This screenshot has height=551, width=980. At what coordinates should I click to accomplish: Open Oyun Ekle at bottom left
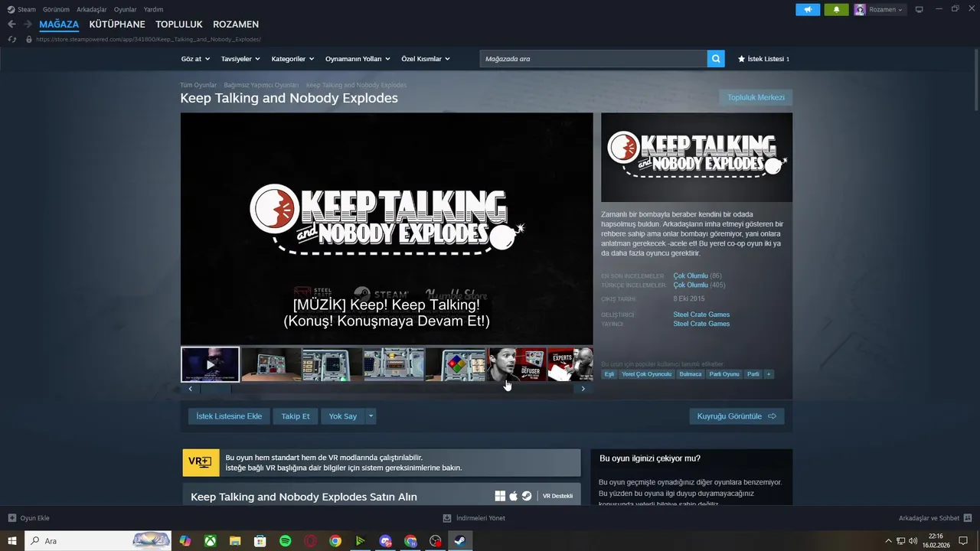pyautogui.click(x=29, y=518)
